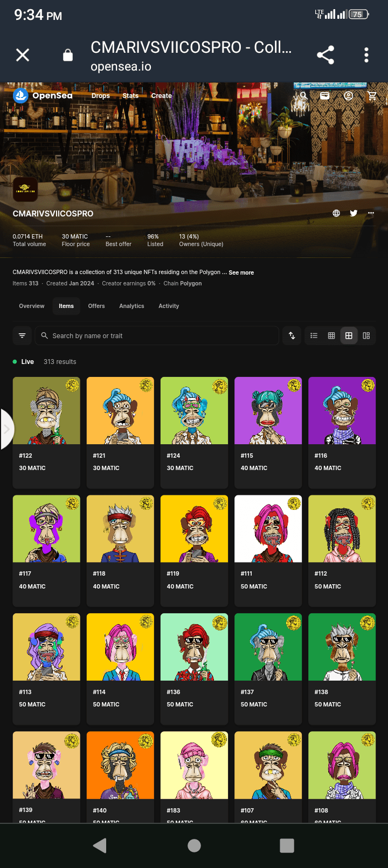
Task: Open NFT #118 thumbnail
Action: (120, 529)
